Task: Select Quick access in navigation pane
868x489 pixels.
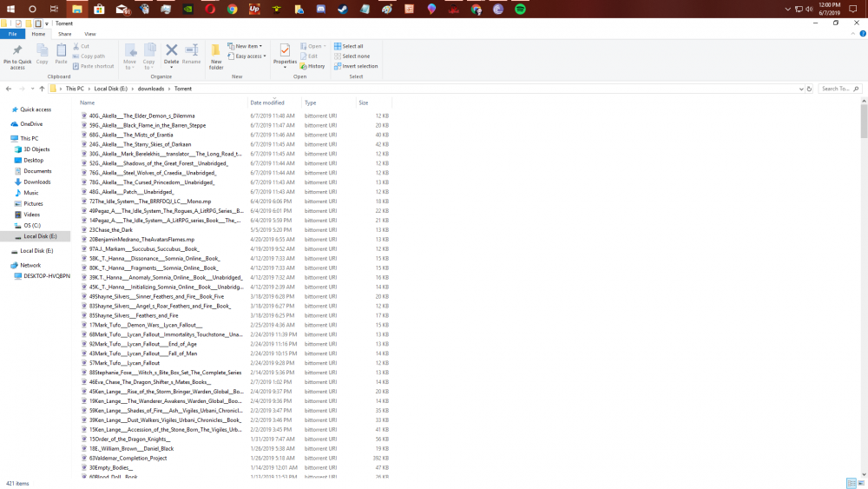Action: click(36, 109)
